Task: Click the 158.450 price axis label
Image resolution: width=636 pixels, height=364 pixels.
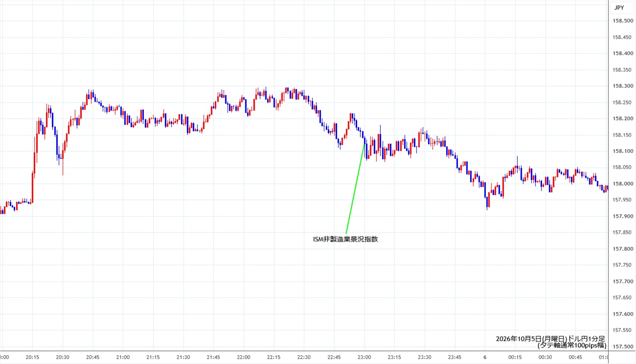Action: point(623,37)
